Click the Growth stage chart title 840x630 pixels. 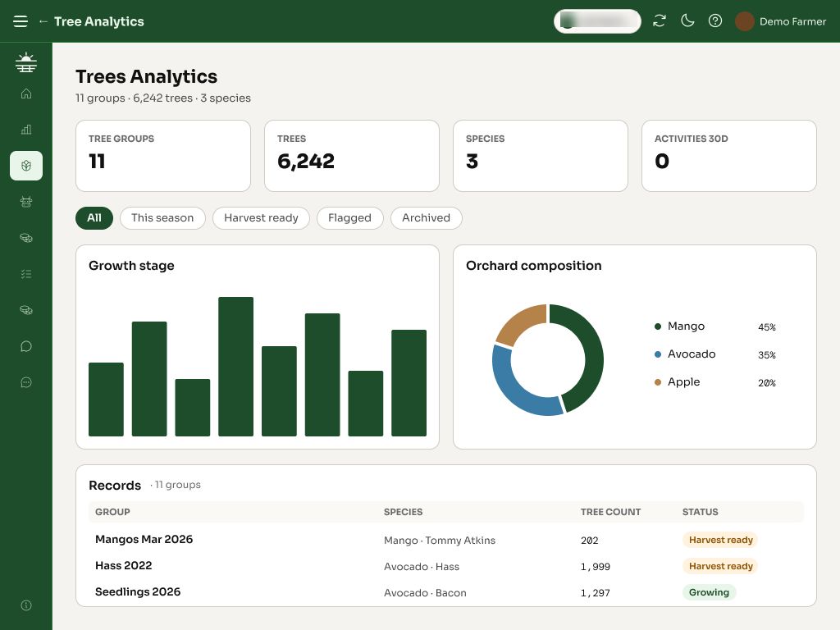[131, 266]
